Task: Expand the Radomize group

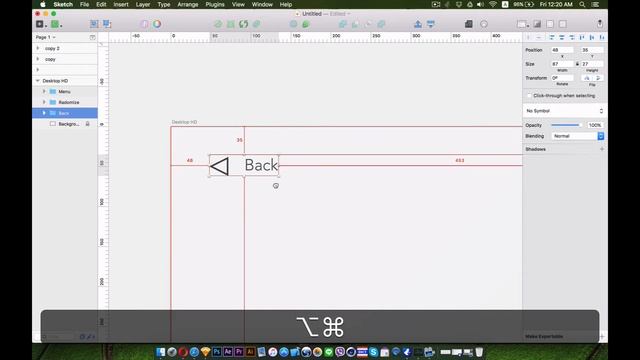Action: pyautogui.click(x=44, y=102)
